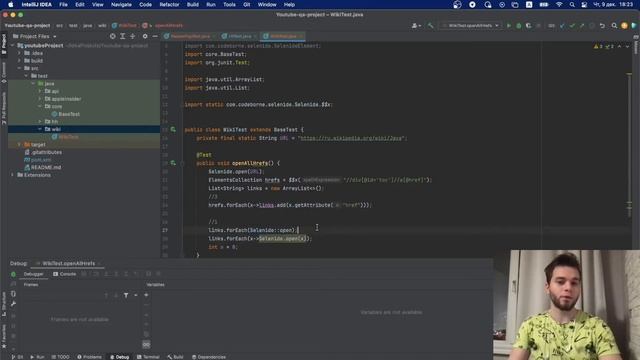Click Expand All icon in Project panel
Viewport: 640px width, 360px height.
(122, 36)
